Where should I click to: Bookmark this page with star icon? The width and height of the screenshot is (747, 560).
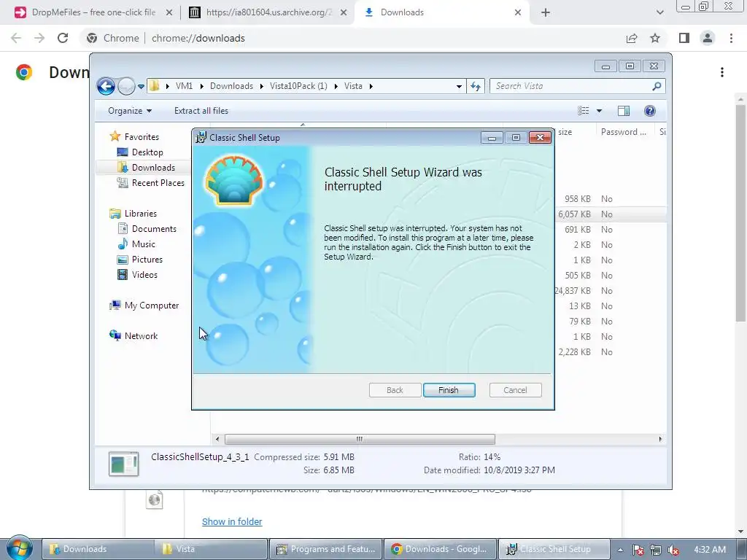[x=655, y=38]
